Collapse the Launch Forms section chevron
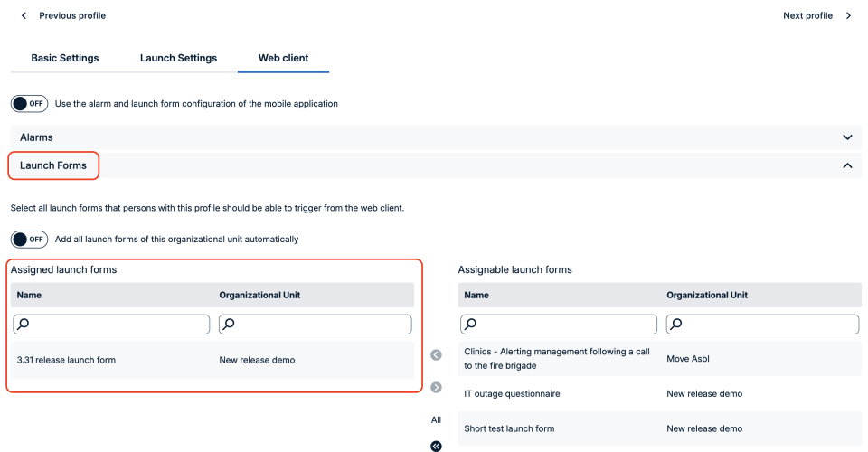The height and width of the screenshot is (452, 868). (847, 165)
